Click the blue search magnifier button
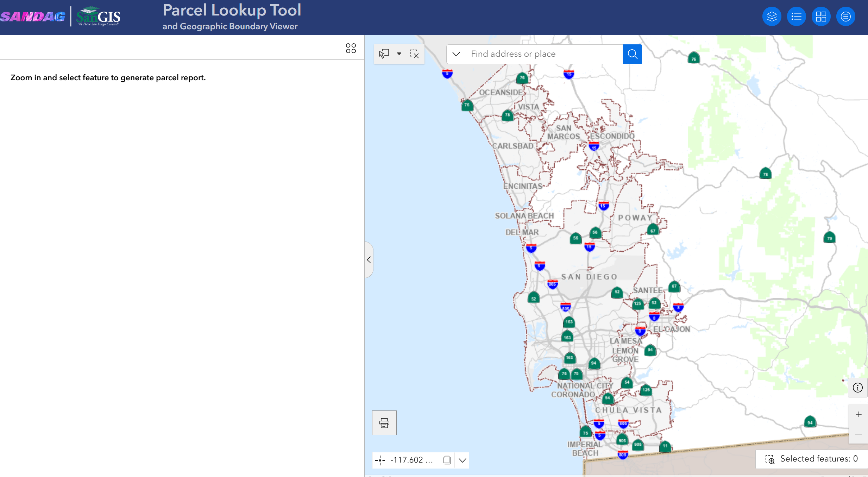This screenshot has height=477, width=868. point(632,54)
